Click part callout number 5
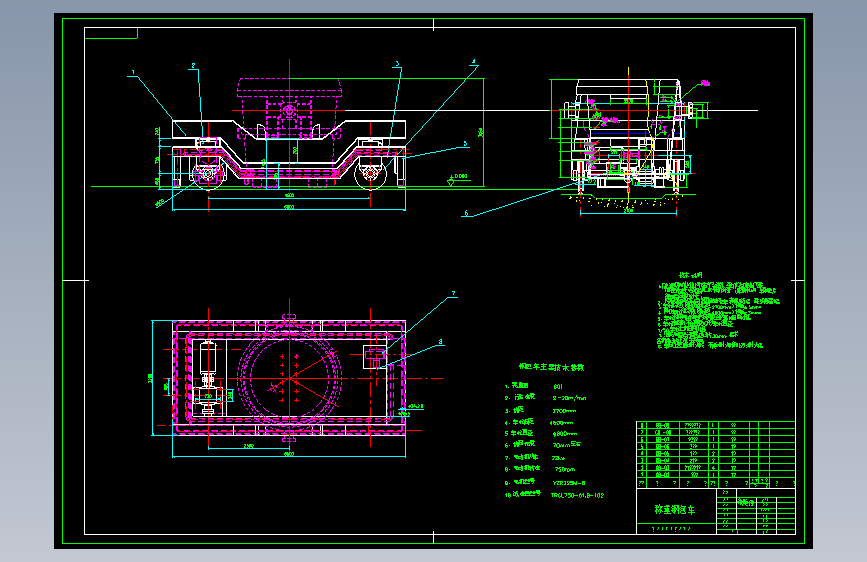Image resolution: width=867 pixels, height=562 pixels. 465,143
